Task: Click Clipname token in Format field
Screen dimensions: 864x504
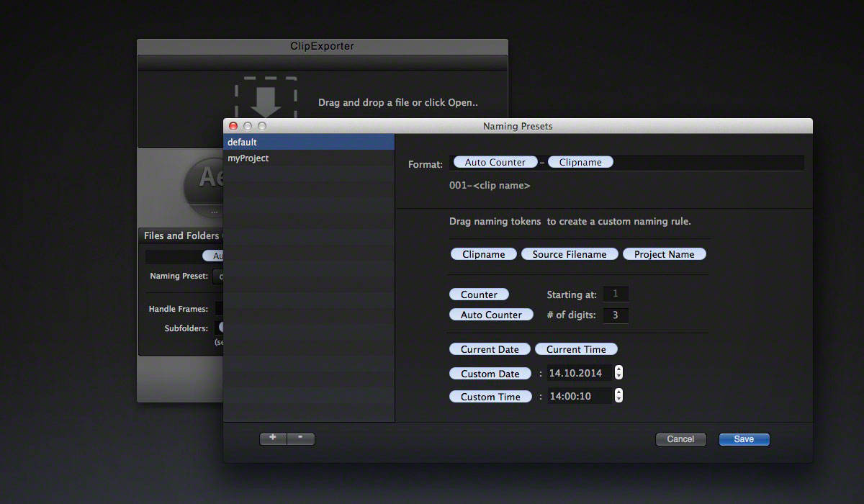Action: tap(580, 162)
